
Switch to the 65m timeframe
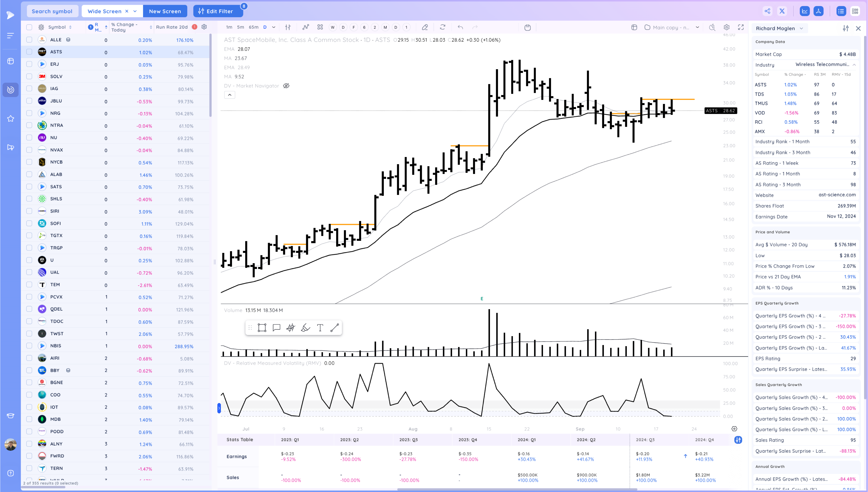click(253, 27)
